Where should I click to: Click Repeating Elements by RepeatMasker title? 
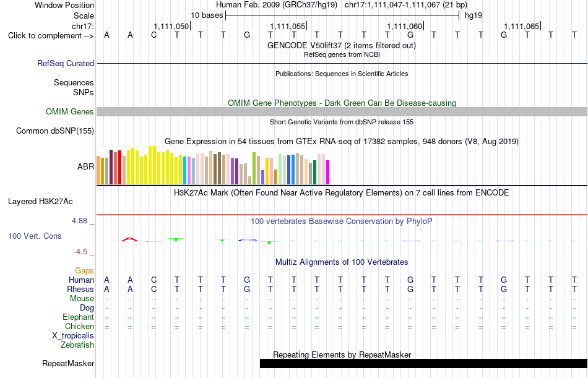342,354
